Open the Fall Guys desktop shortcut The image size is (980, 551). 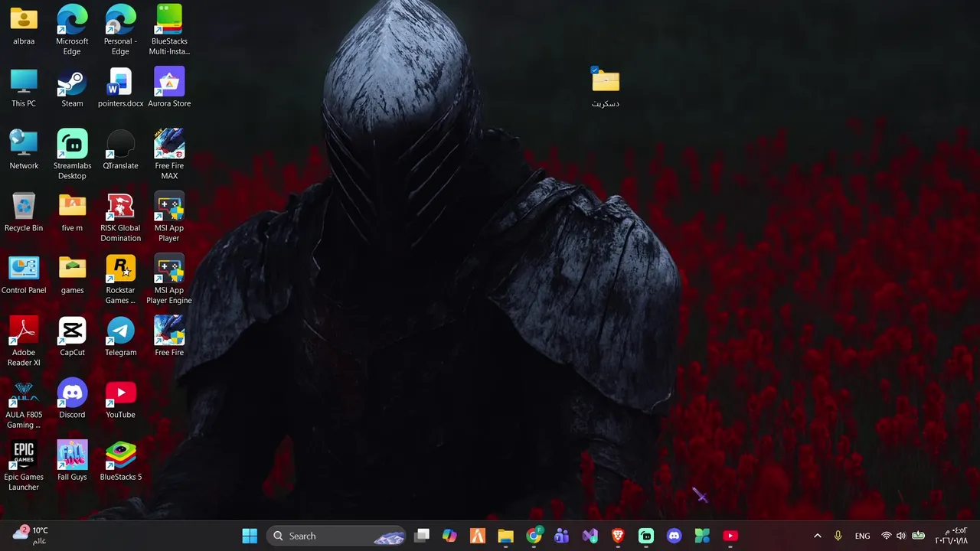[x=72, y=461]
